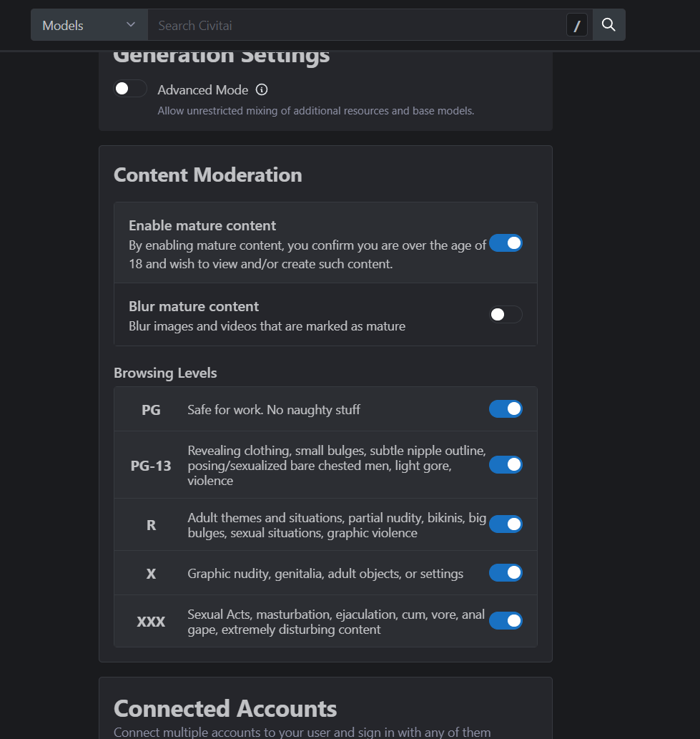This screenshot has height=739, width=700.
Task: Turn on Blur mature content toggle
Action: 506,314
